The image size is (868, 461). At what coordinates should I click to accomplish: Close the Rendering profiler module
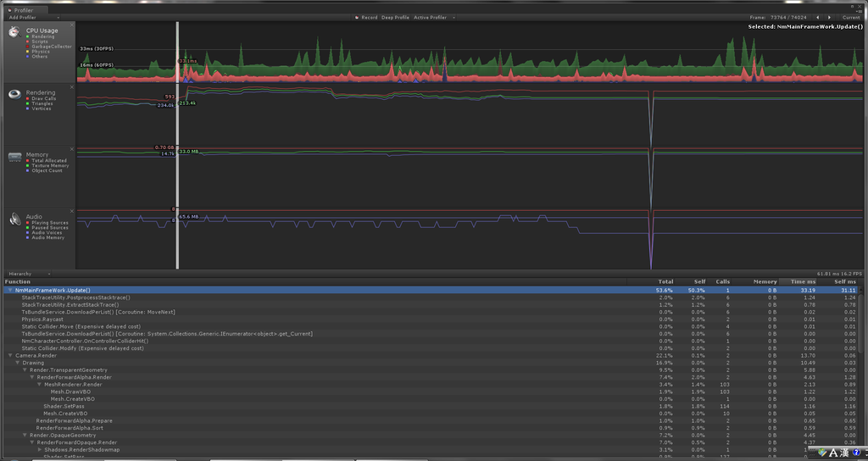[72, 87]
